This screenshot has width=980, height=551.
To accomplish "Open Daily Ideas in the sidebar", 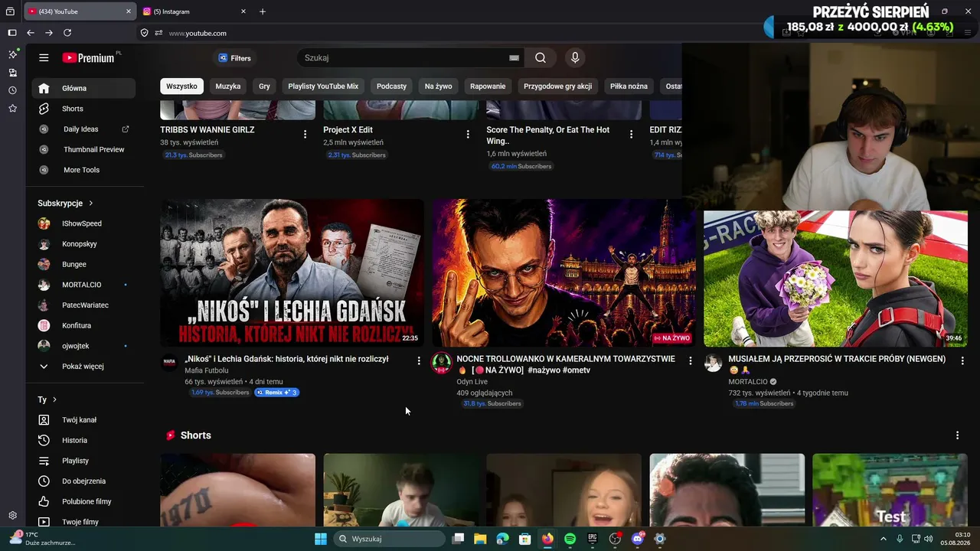I will pyautogui.click(x=83, y=129).
